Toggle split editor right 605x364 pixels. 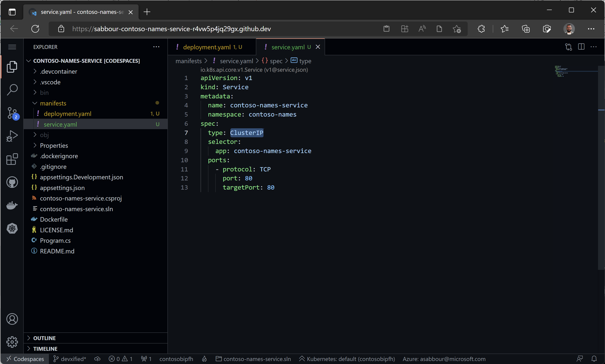pyautogui.click(x=581, y=47)
